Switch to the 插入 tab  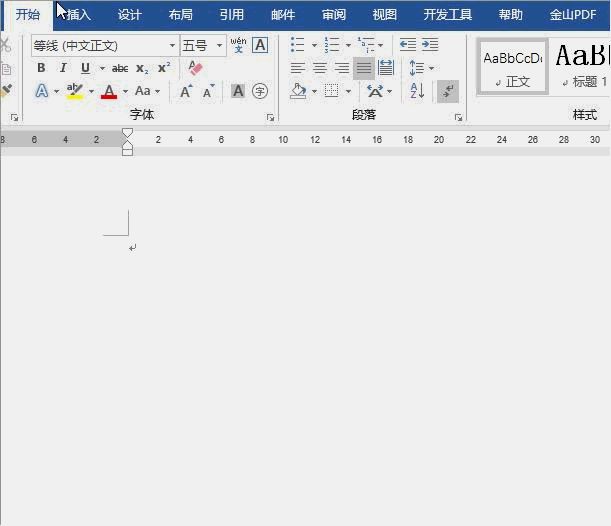(x=79, y=15)
